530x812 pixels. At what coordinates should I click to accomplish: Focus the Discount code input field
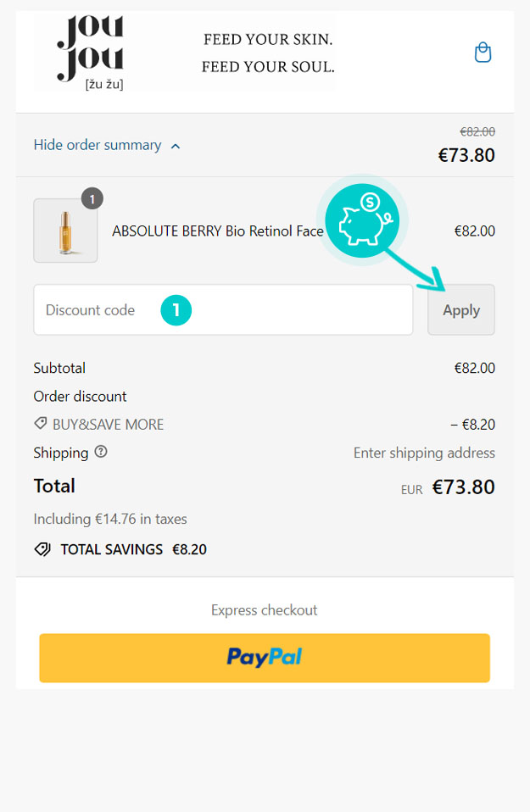pyautogui.click(x=223, y=309)
